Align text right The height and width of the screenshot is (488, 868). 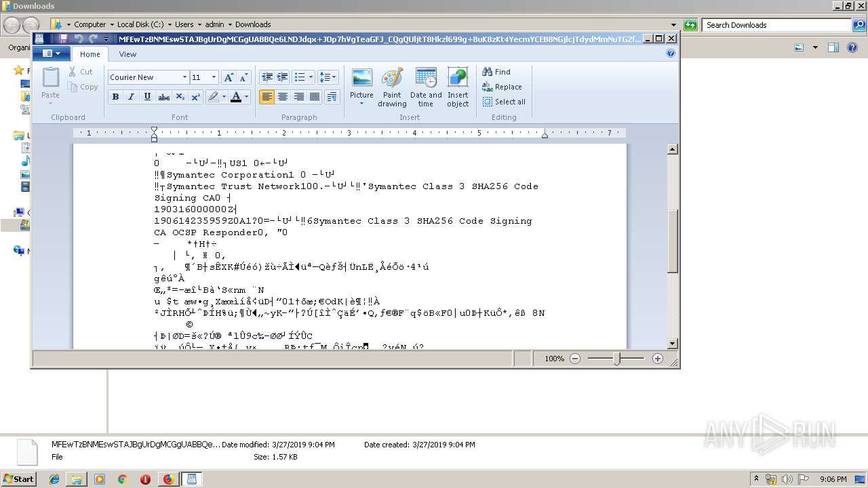pyautogui.click(x=299, y=97)
